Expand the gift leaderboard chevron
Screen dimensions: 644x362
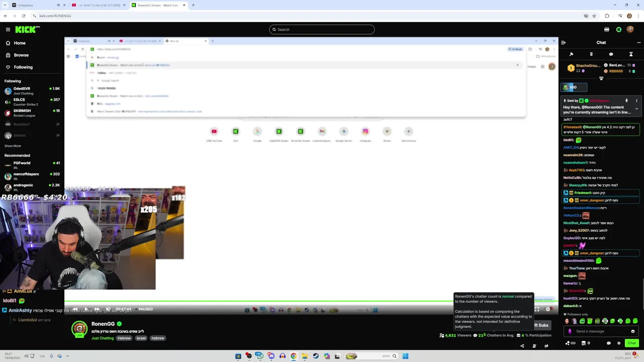click(x=601, y=78)
